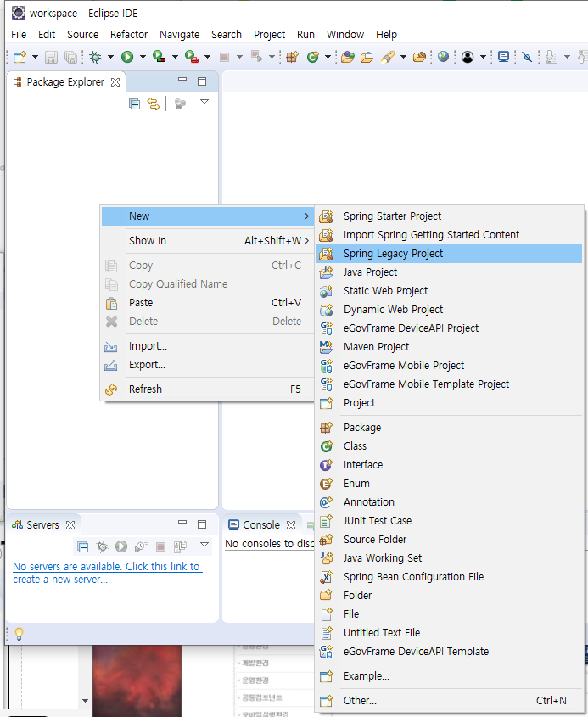Image resolution: width=588 pixels, height=717 pixels.
Task: Switch to the Console tab
Action: point(261,525)
